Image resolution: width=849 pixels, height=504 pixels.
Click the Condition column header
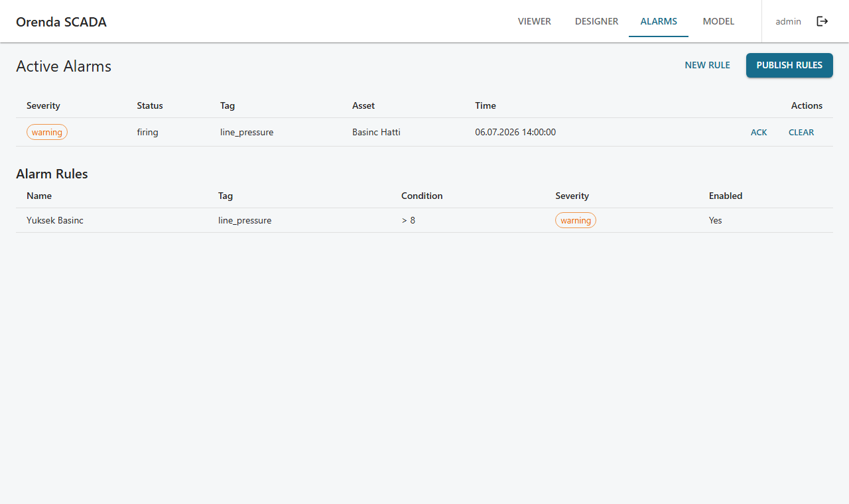pyautogui.click(x=422, y=196)
